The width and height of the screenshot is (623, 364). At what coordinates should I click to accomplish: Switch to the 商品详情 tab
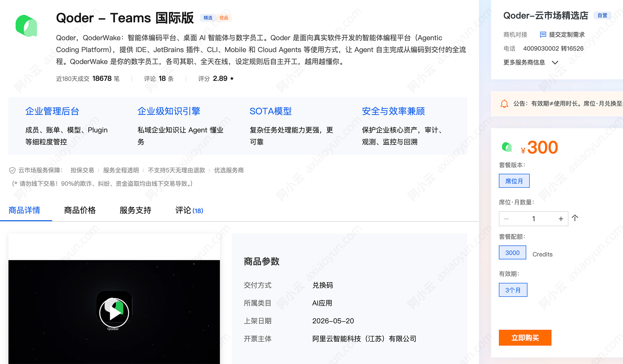[x=25, y=210]
